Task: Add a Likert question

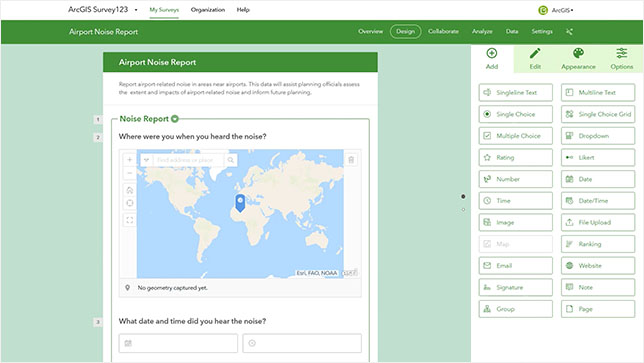Action: (x=598, y=157)
